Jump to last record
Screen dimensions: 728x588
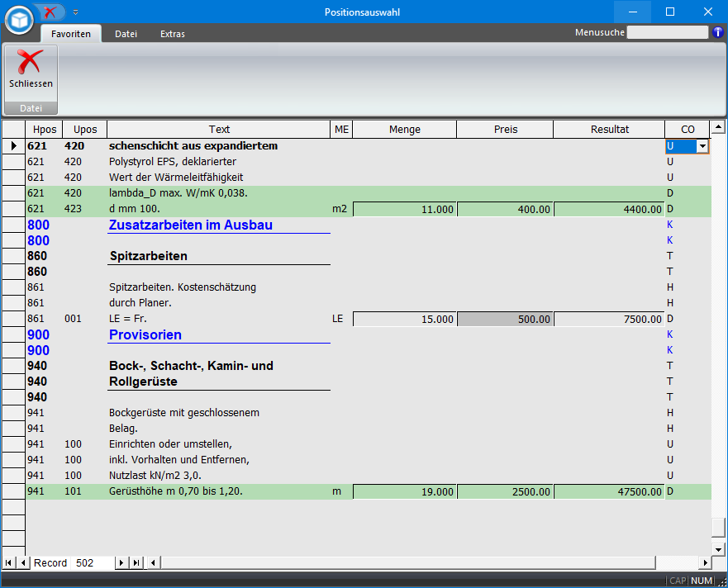[x=136, y=562]
